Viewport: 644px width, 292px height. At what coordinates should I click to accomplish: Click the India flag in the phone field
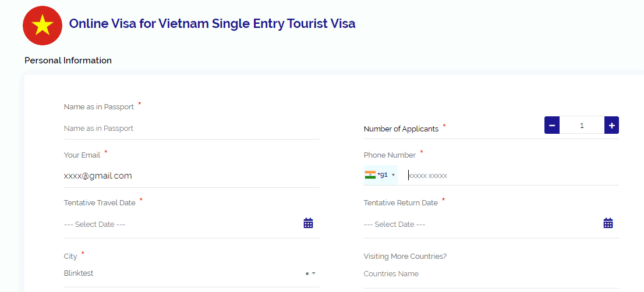(x=370, y=175)
